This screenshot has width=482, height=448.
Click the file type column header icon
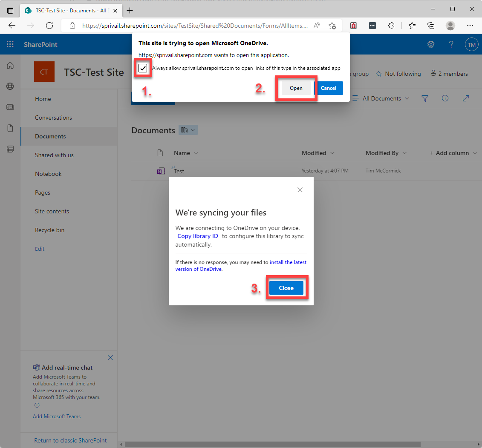160,153
